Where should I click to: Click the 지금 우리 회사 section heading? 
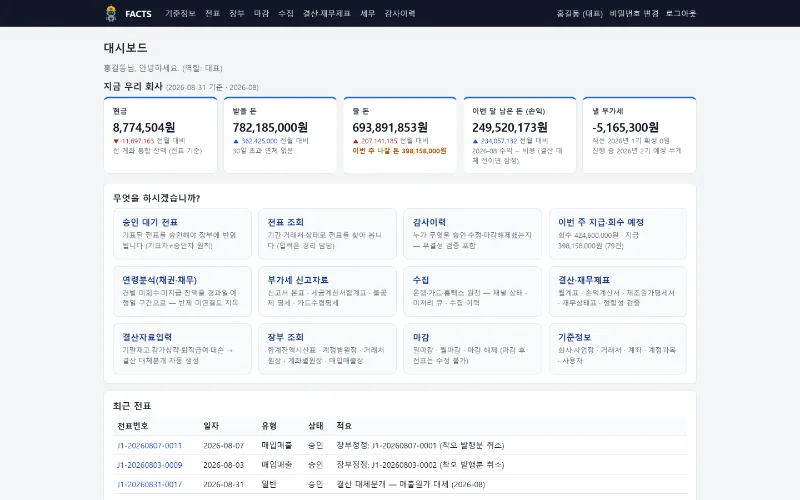(133, 87)
